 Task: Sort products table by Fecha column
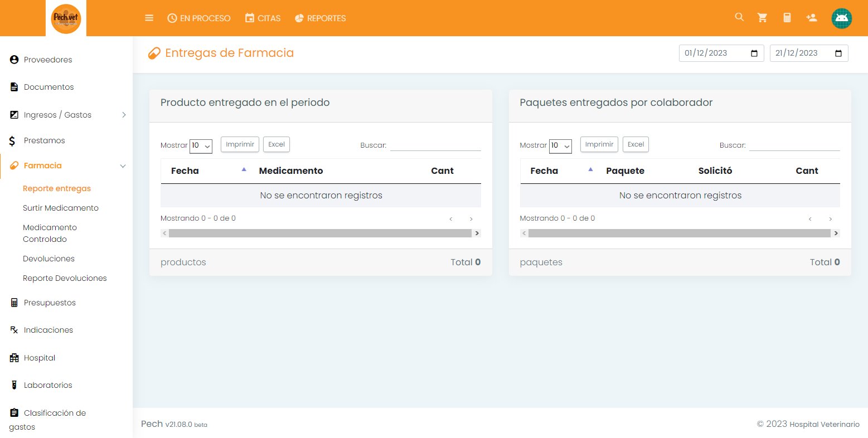(185, 171)
